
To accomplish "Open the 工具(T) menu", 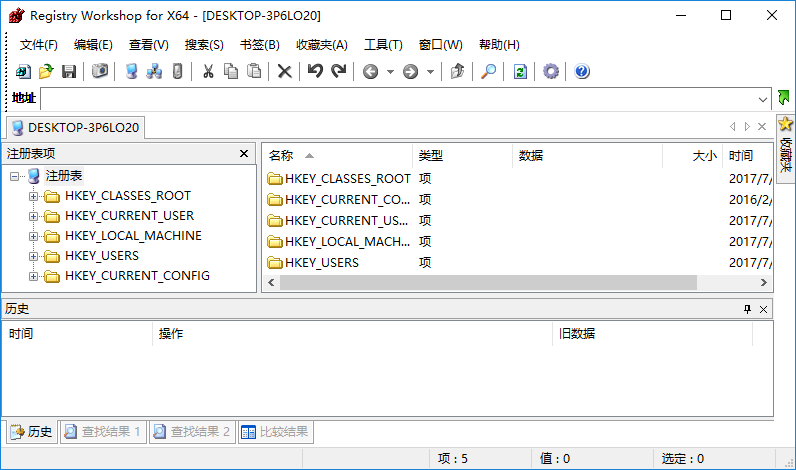I will click(383, 45).
